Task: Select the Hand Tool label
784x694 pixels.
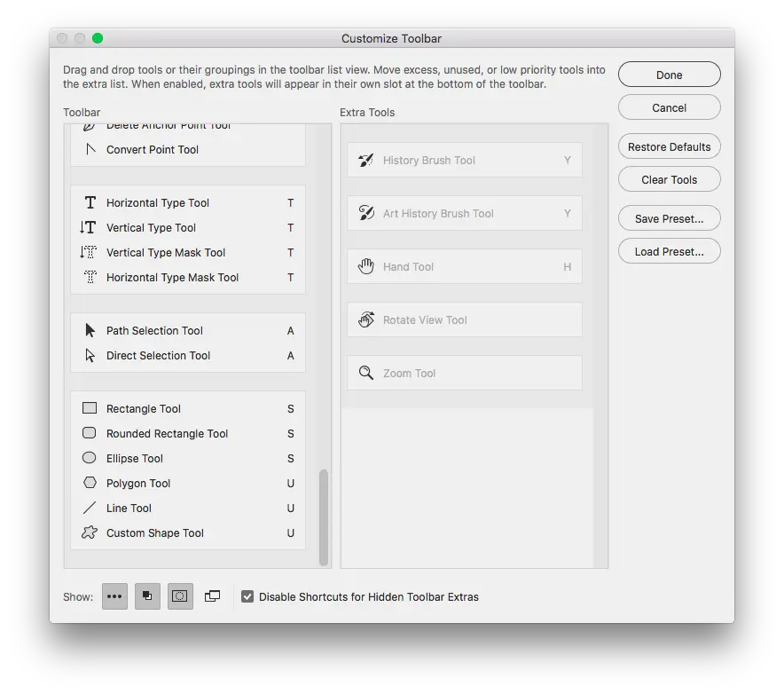Action: [x=408, y=267]
